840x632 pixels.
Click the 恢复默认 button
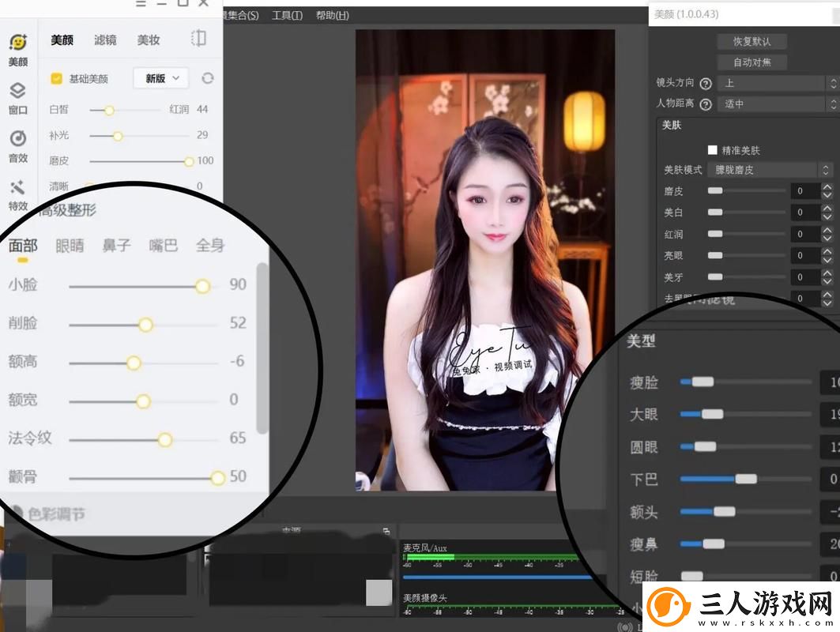coord(752,41)
